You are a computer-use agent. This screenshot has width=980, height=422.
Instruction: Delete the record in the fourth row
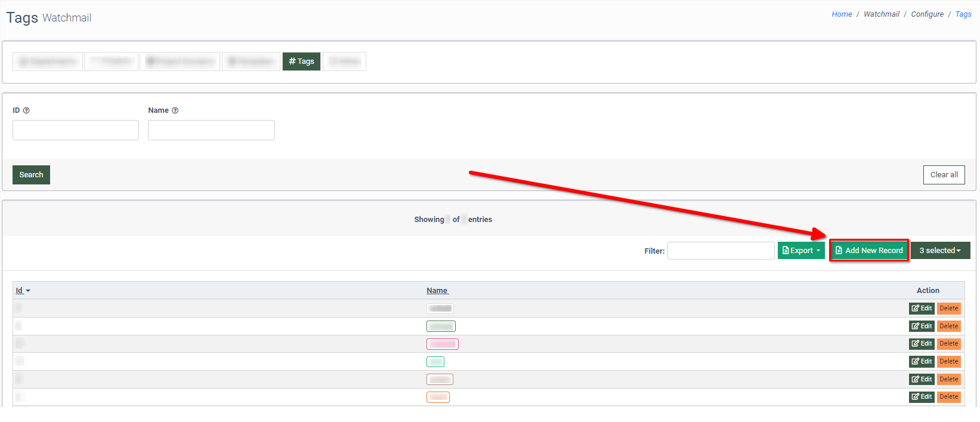(x=948, y=362)
